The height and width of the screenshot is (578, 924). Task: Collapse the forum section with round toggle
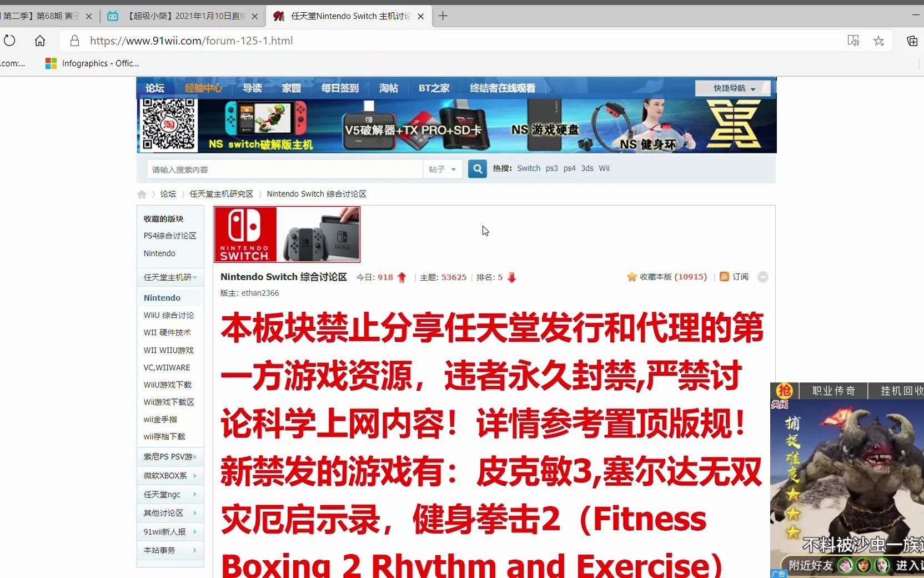pos(763,277)
